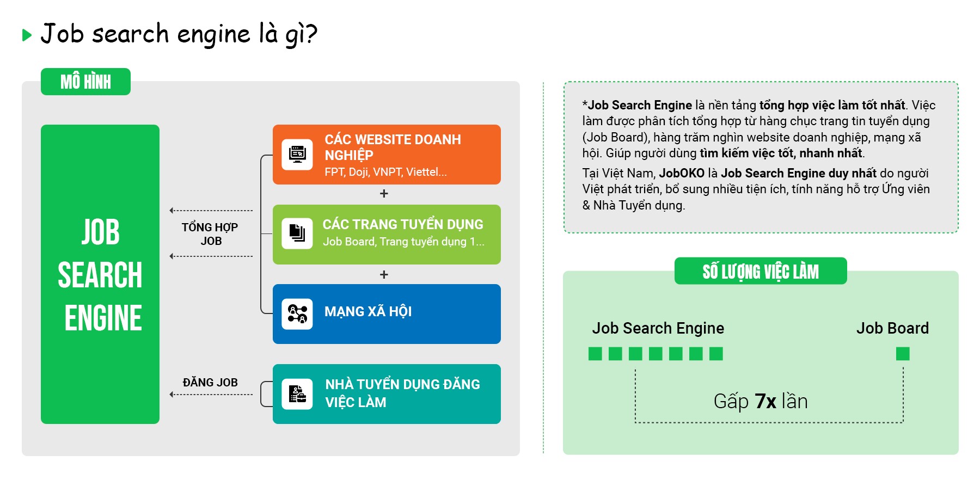
Task: Select the MÔ HÌNH tab label
Action: [x=85, y=82]
